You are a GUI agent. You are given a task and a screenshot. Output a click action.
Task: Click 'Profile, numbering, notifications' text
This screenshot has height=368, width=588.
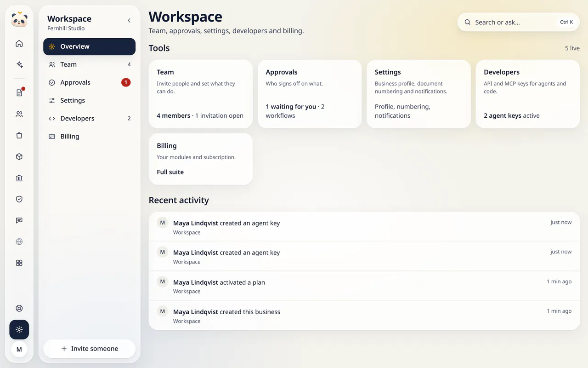point(402,111)
